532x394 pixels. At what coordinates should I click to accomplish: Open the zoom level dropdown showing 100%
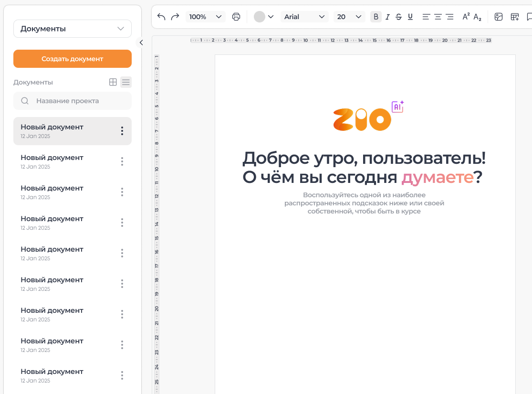point(205,16)
